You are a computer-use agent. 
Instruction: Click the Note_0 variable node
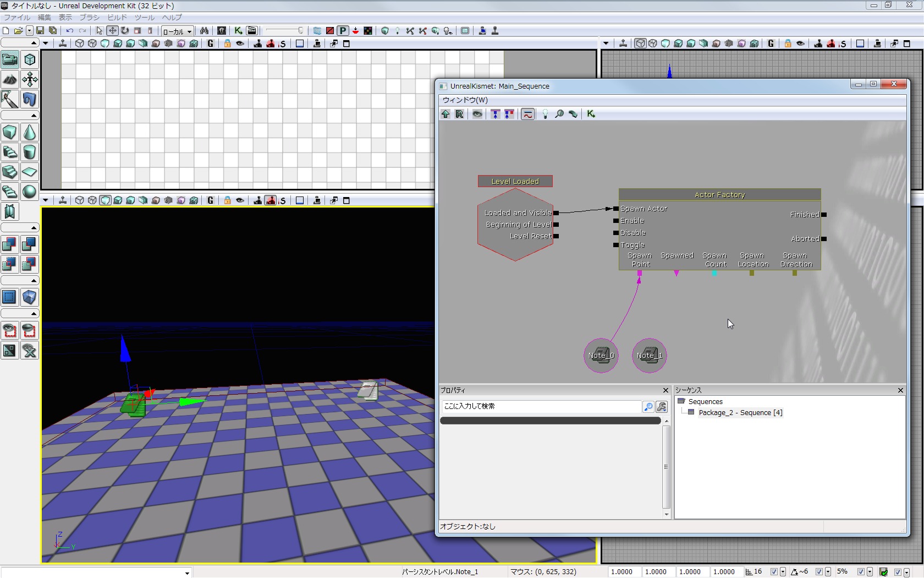601,356
